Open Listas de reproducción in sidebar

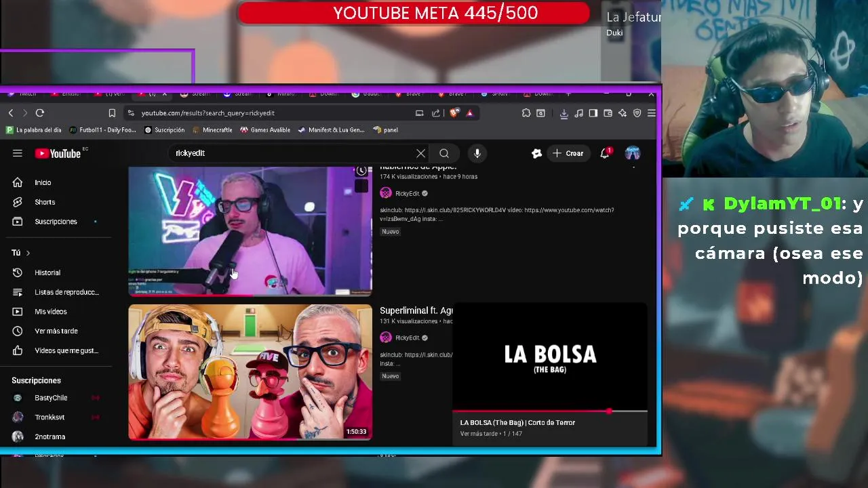click(x=56, y=292)
